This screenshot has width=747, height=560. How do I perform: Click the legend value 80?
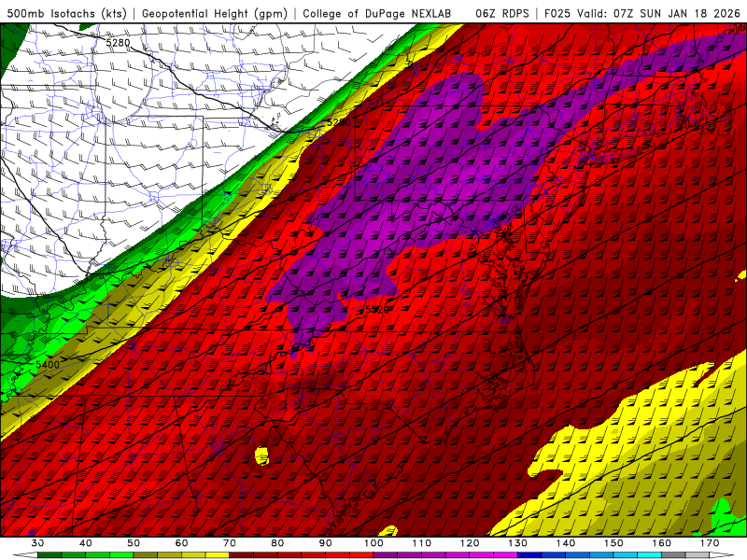pos(277,543)
